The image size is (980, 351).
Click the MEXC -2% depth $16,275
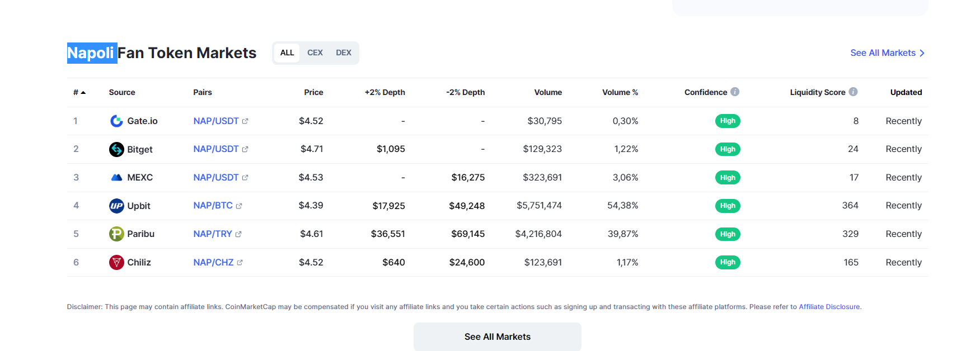coord(468,177)
